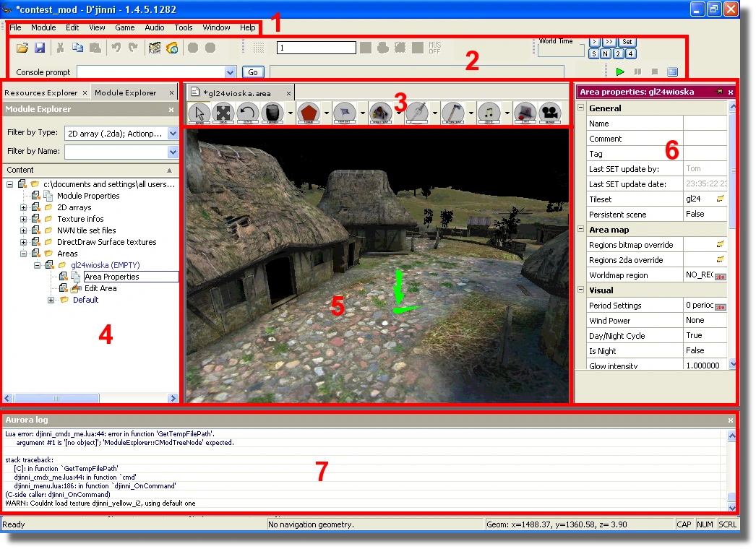The width and height of the screenshot is (756, 549).
Task: Click the globe icon in main toolbar
Action: click(172, 48)
